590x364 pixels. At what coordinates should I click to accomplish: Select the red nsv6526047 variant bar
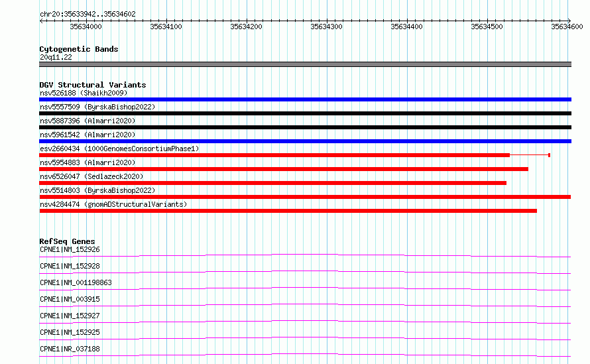273,183
